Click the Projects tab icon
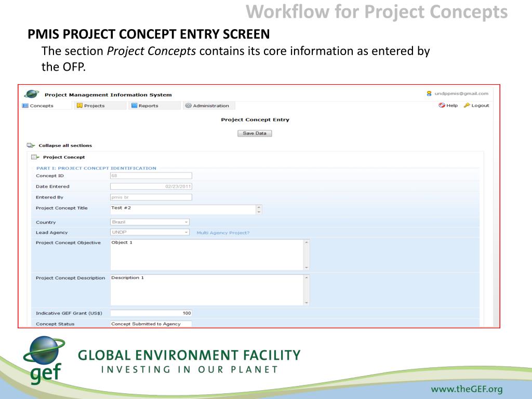Viewport: 532px width, 399px height. click(x=79, y=105)
